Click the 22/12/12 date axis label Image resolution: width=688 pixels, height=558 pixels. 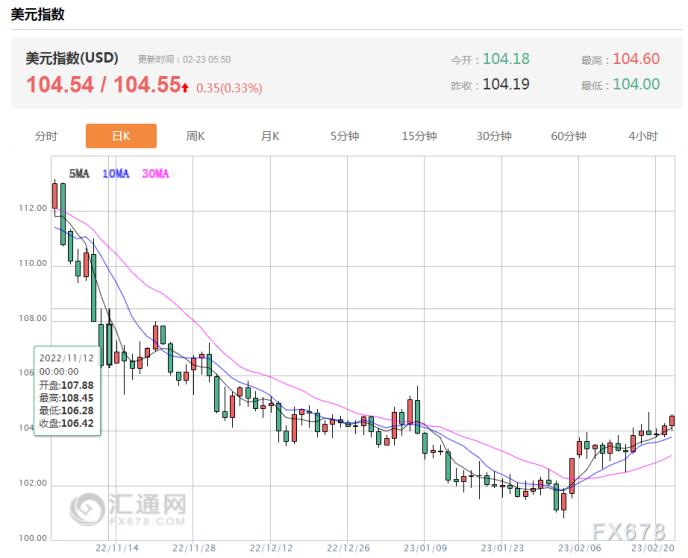pos(271,548)
